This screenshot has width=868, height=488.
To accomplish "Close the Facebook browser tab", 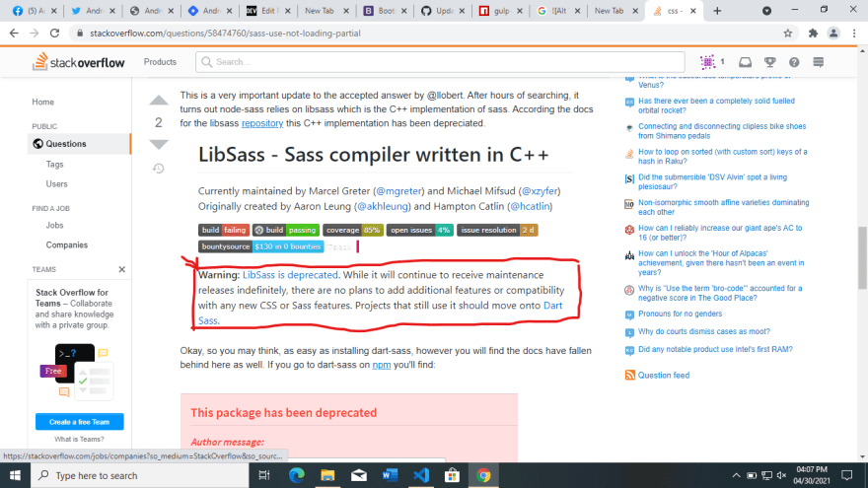I will (x=53, y=11).
